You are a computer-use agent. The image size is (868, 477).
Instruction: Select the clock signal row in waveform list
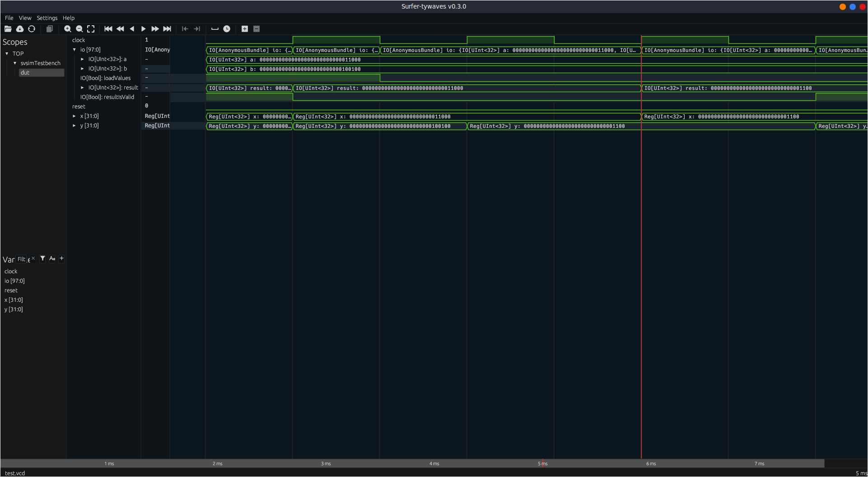79,40
